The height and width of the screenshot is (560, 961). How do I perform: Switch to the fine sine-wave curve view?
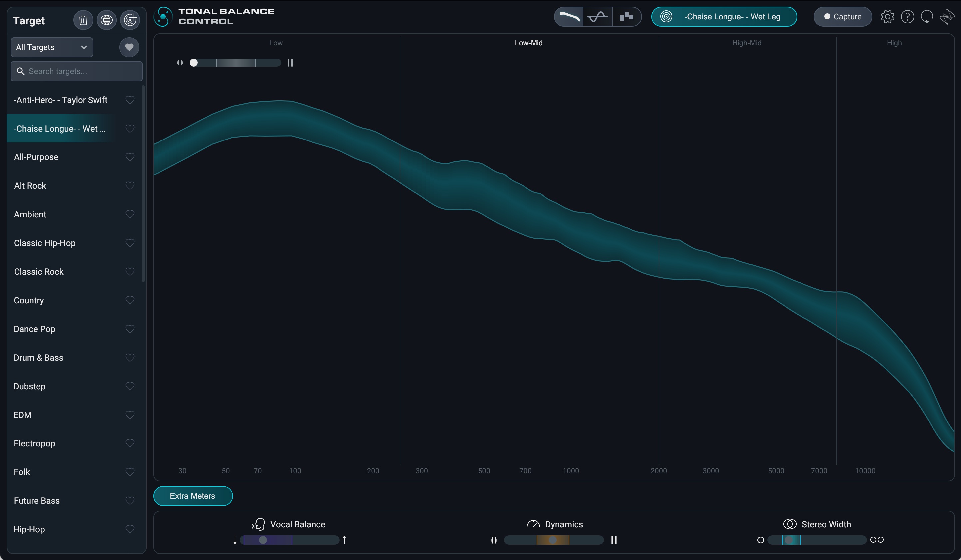pos(597,17)
